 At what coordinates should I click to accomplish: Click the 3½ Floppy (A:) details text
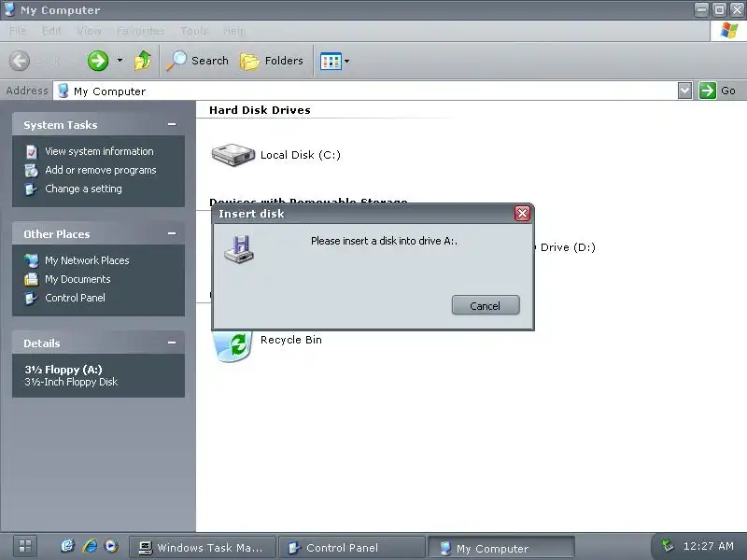point(63,370)
